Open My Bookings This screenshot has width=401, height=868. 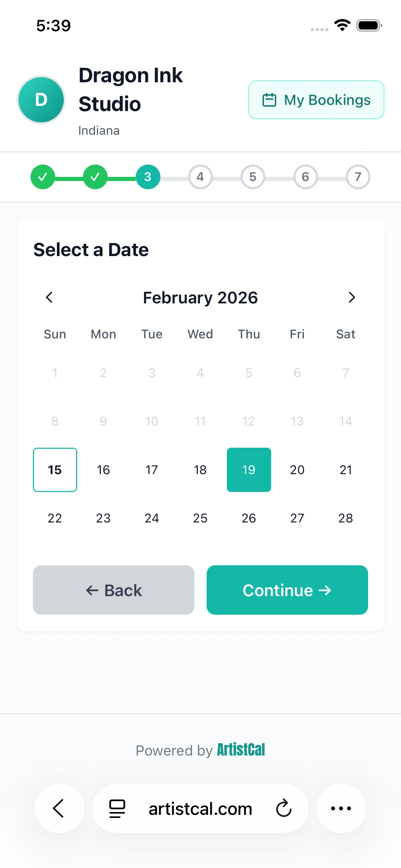point(316,100)
